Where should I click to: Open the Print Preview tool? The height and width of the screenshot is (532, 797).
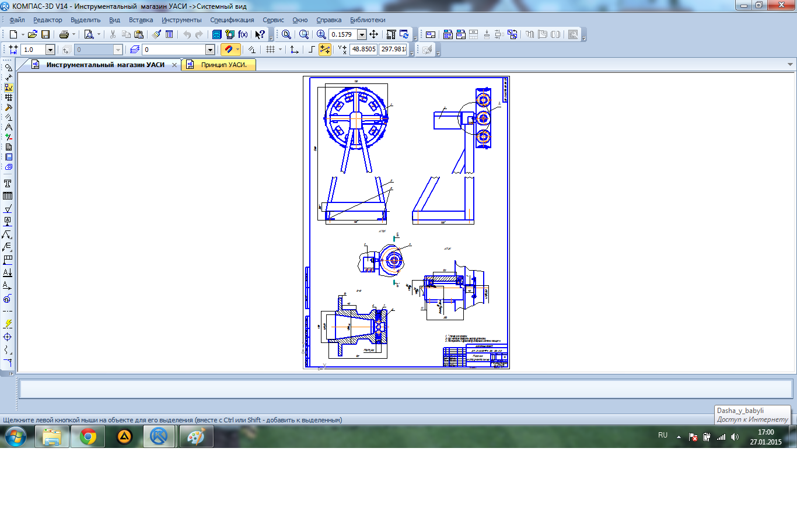tap(89, 34)
